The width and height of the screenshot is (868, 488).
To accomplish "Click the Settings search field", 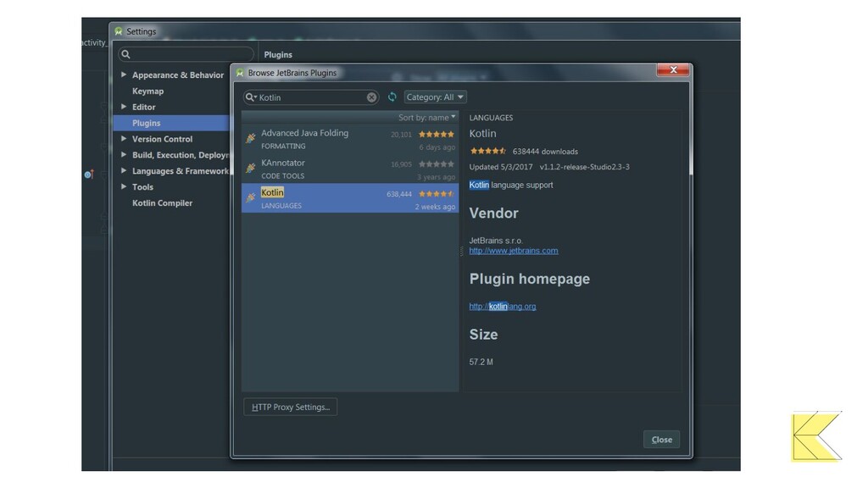I will [x=186, y=54].
